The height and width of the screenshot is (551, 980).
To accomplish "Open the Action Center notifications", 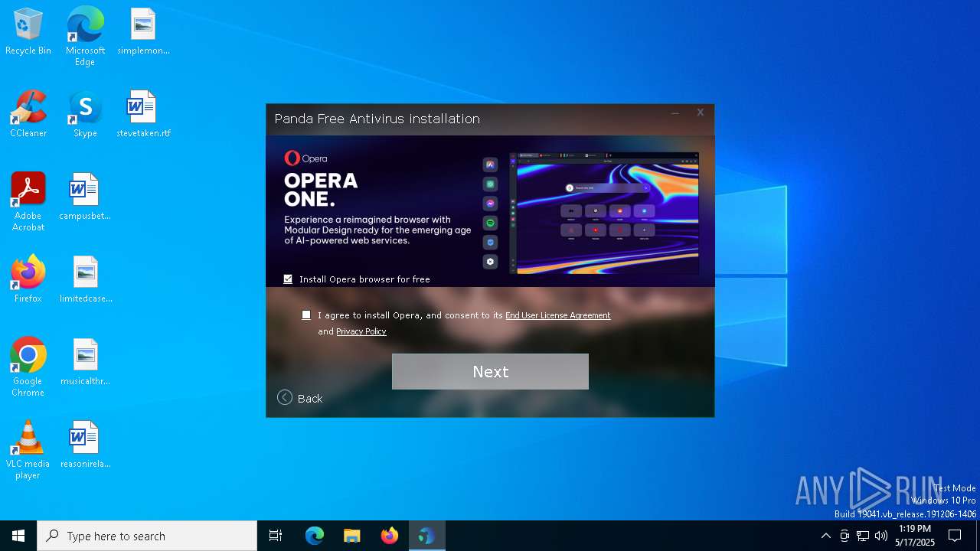I will pyautogui.click(x=955, y=536).
